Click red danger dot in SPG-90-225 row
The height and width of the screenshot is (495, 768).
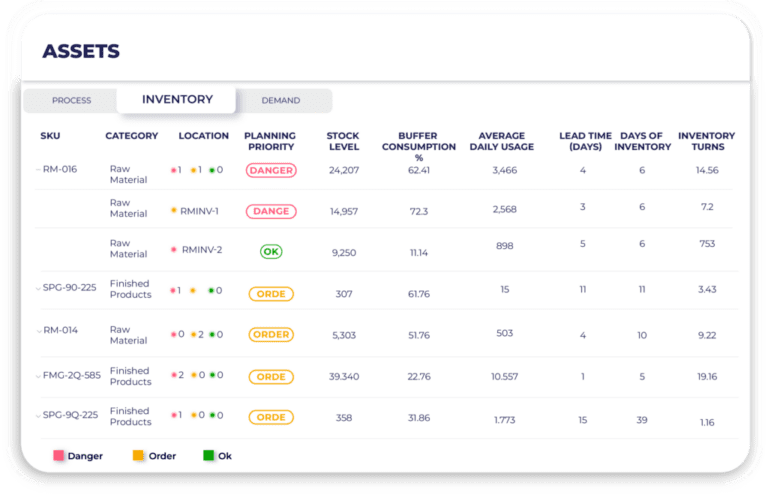tap(173, 291)
